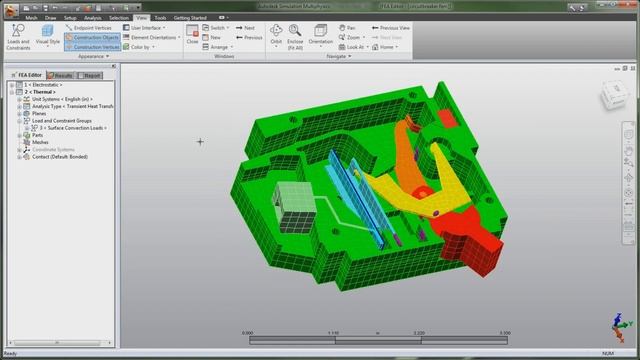Viewport: 640px width, 360px height.
Task: Go to the Previous window
Action: tap(249, 37)
